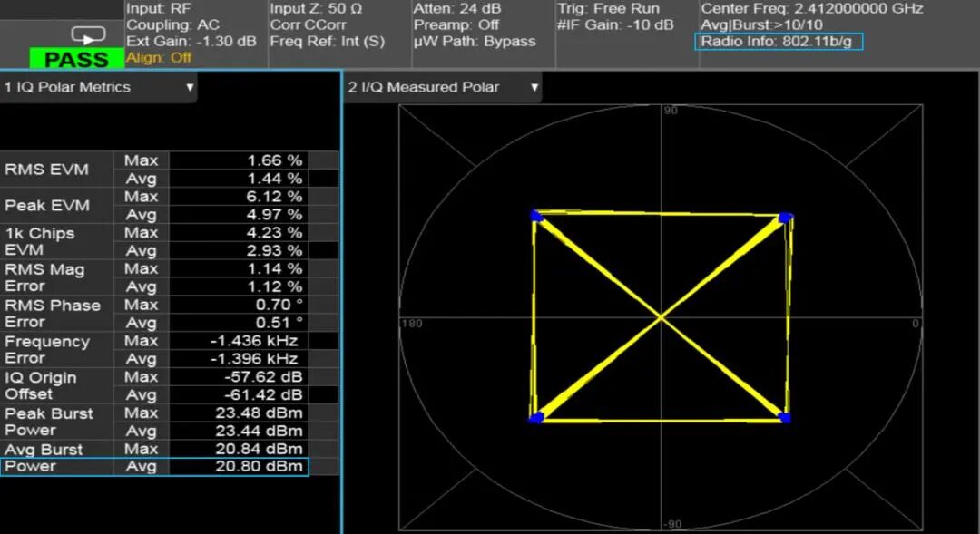Click the bottom-right constellation point
The image size is (980, 534).
(785, 417)
